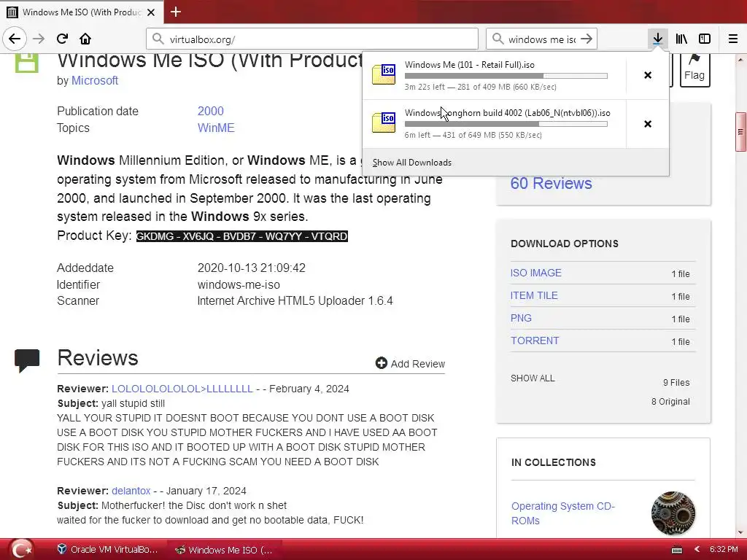This screenshot has width=747, height=560.
Task: Click the taskbar clock showing 6:32 PM
Action: click(x=724, y=550)
